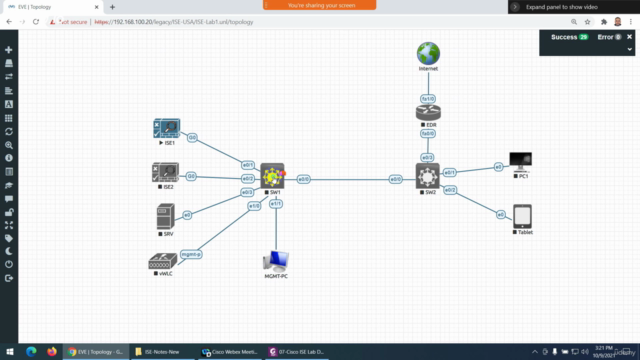This screenshot has width=640, height=360.
Task: Select the vWLC controller node
Action: pos(162,261)
